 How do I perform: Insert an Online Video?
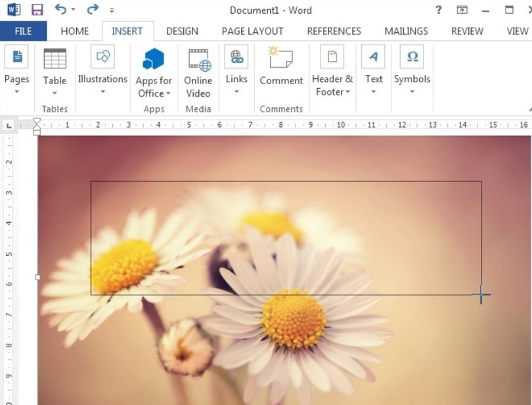tap(198, 59)
